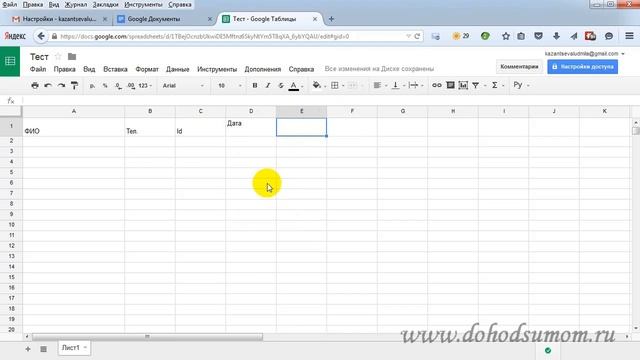The width and height of the screenshot is (640, 360).
Task: Star the Тест spreadsheet
Action: (x=58, y=56)
